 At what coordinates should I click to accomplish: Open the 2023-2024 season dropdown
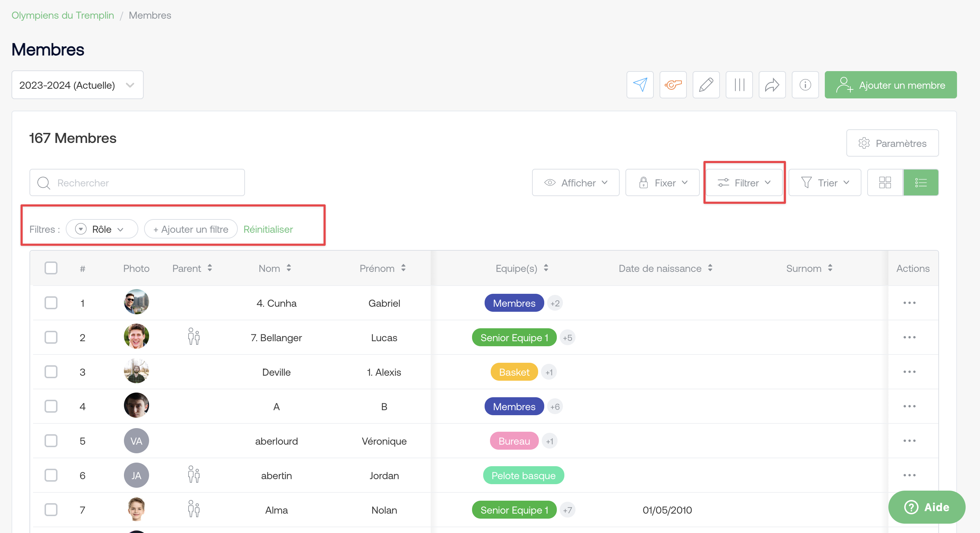click(78, 85)
